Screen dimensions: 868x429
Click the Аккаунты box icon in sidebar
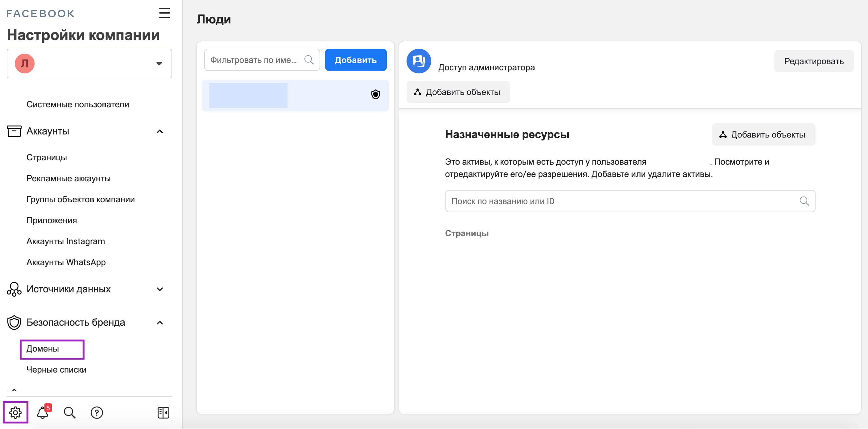[14, 131]
